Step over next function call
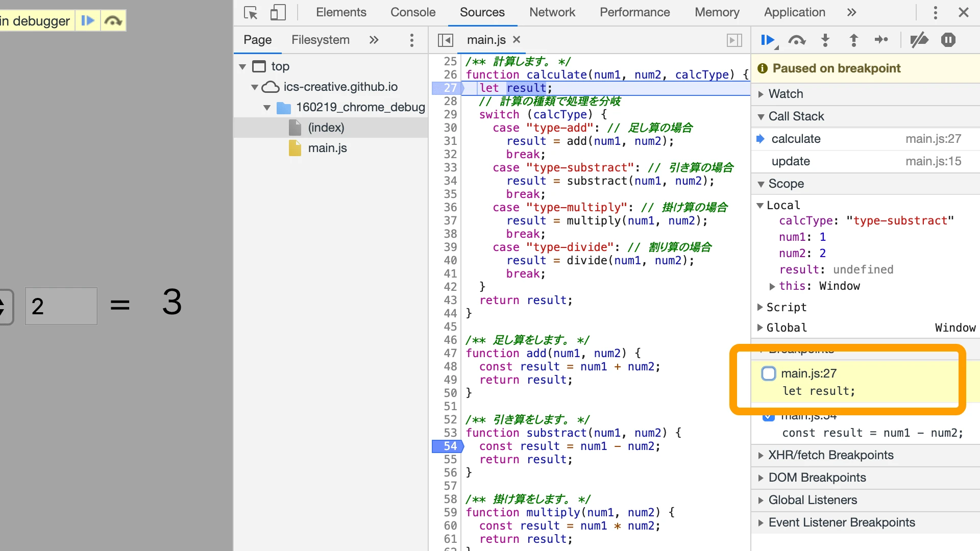This screenshot has height=551, width=980. (797, 40)
